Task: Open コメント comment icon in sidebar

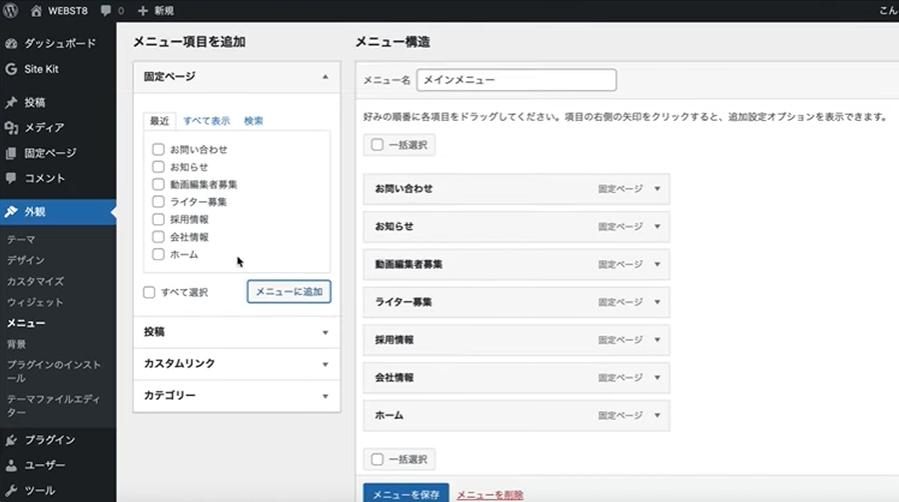Action: pyautogui.click(x=11, y=178)
